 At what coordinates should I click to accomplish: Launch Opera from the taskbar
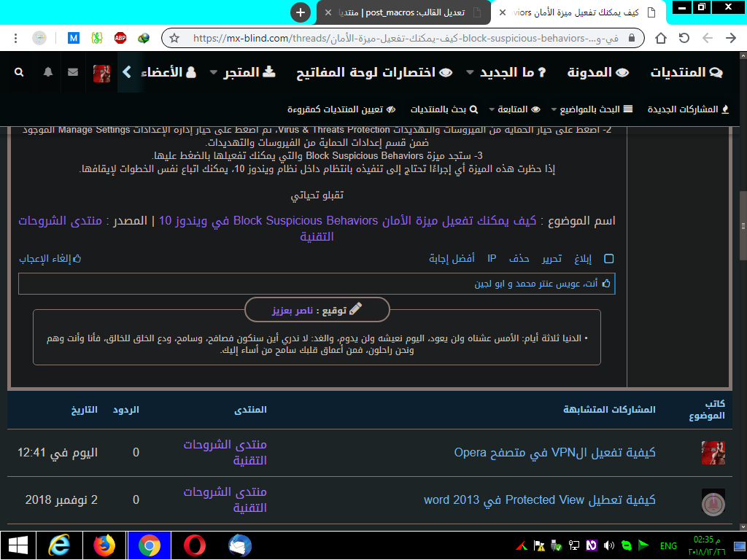pyautogui.click(x=194, y=545)
